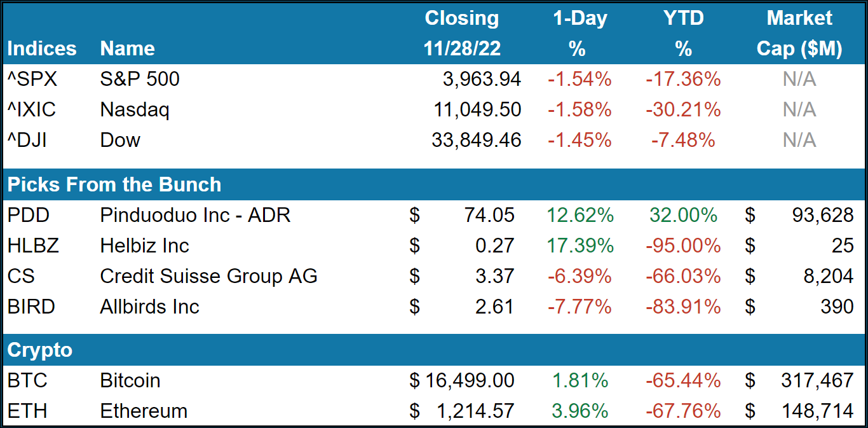Select the Picks From the Bunch header
The image size is (868, 428).
(114, 184)
